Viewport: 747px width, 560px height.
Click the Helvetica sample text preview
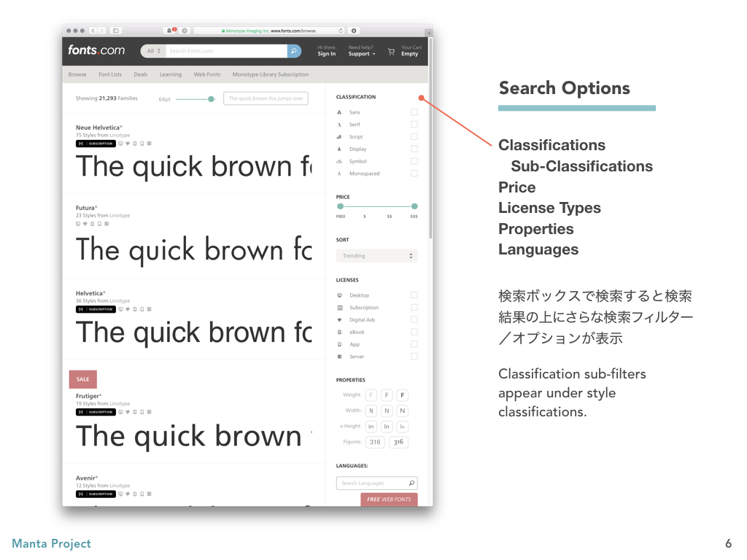(x=194, y=332)
